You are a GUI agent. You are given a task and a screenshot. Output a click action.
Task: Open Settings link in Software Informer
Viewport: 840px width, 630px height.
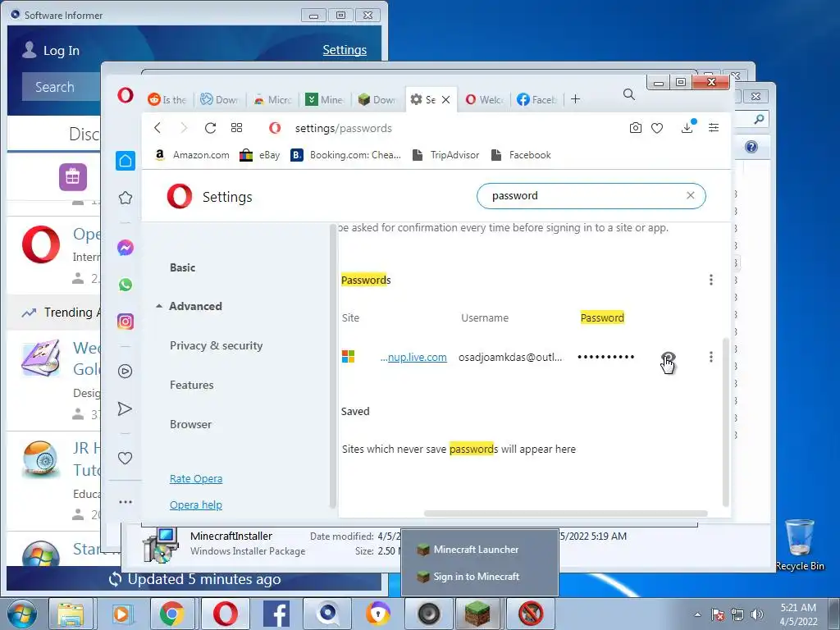pyautogui.click(x=345, y=50)
